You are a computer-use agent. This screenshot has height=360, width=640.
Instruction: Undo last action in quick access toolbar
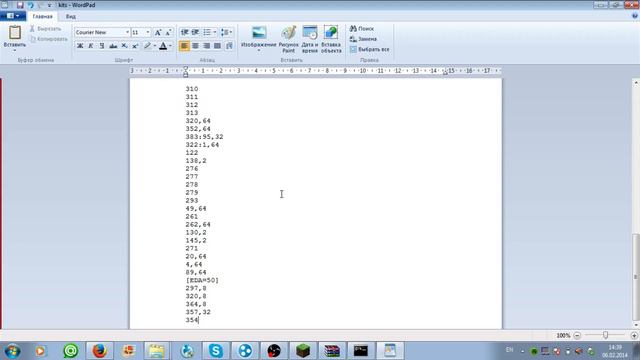31,5
